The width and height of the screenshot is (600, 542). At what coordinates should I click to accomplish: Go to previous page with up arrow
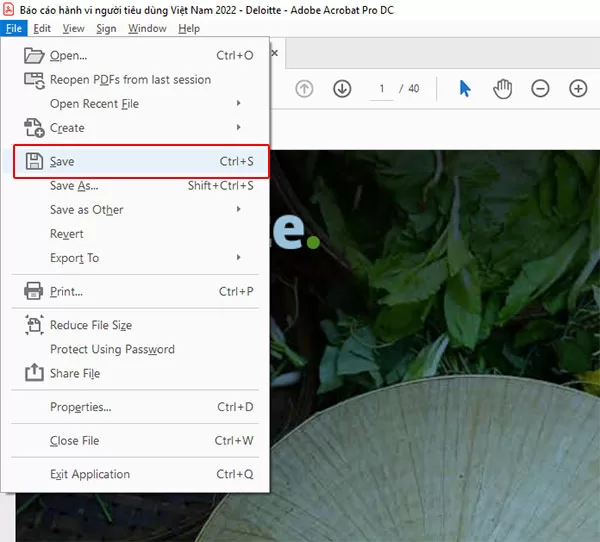click(304, 89)
